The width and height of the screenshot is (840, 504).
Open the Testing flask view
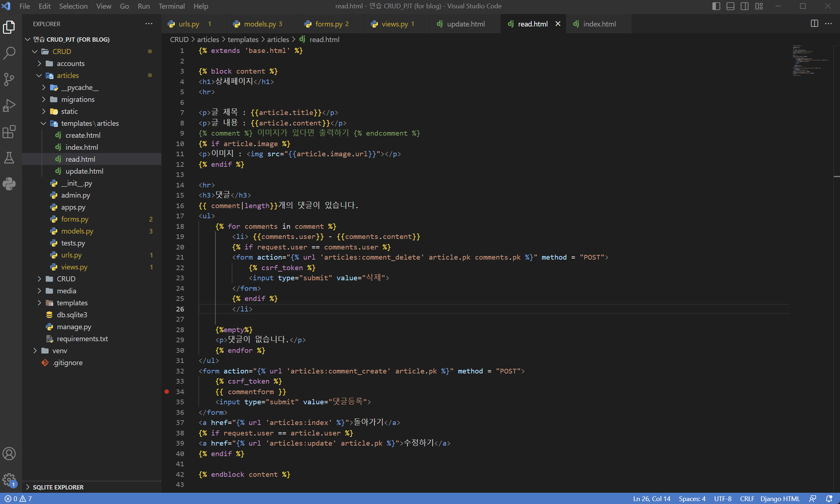coord(9,158)
